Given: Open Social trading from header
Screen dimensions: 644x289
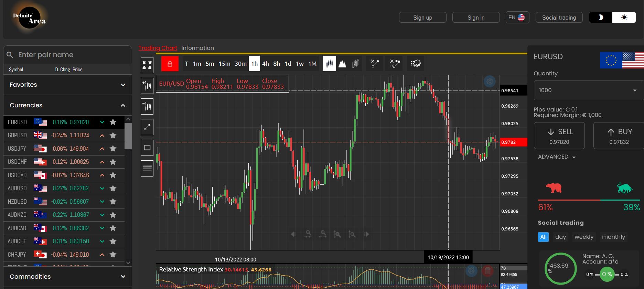Looking at the screenshot, I should point(559,18).
